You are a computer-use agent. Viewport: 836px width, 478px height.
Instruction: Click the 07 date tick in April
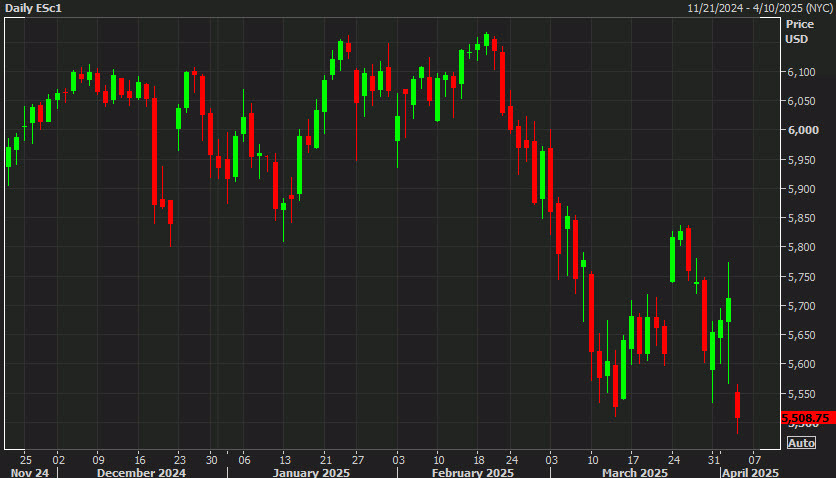click(x=754, y=460)
